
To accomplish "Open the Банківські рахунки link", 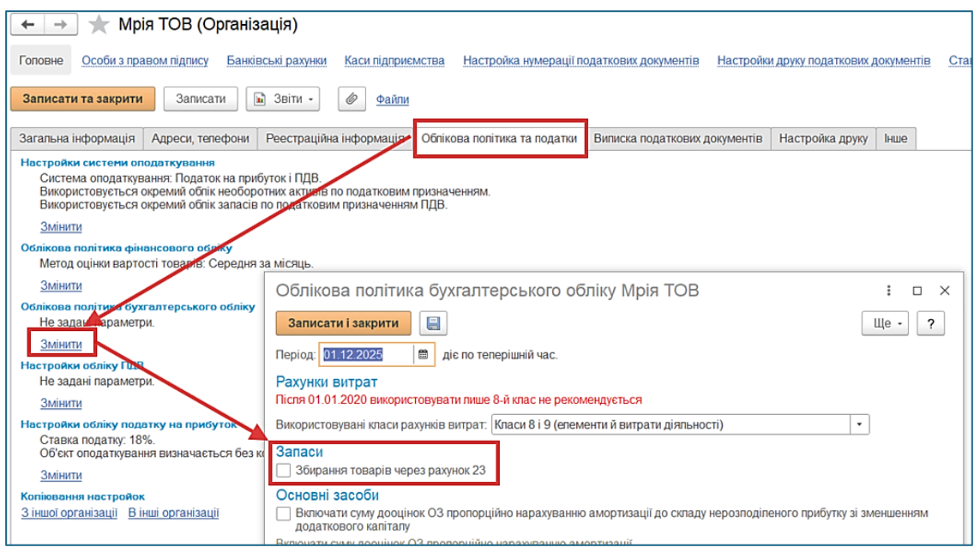I will click(276, 61).
